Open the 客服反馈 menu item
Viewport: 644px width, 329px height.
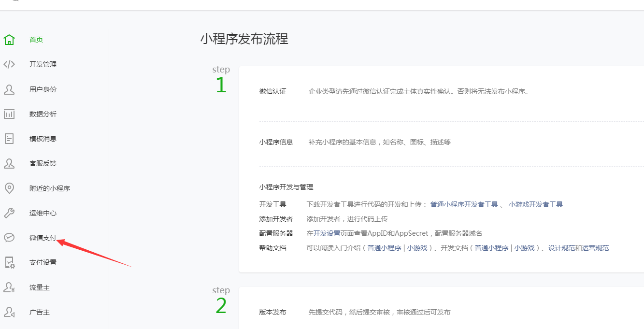pos(43,163)
